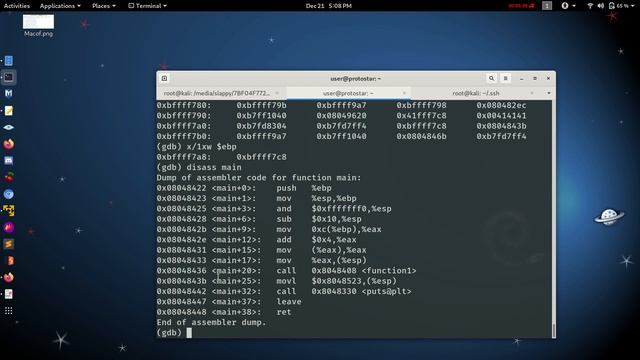The image size is (640, 360).
Task: Click the <main+38> ret instruction
Action: coord(224,312)
